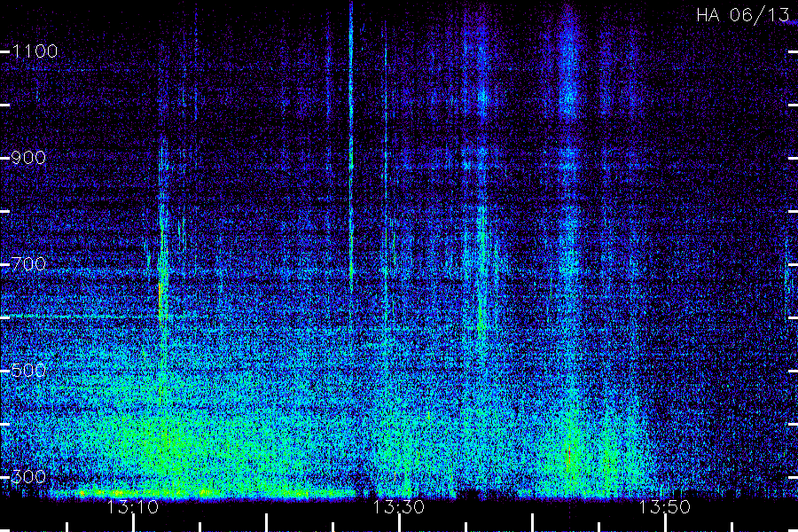Screen dimensions: 798x532
Task: Click the 500 frequency axis label
Action: tap(28, 371)
